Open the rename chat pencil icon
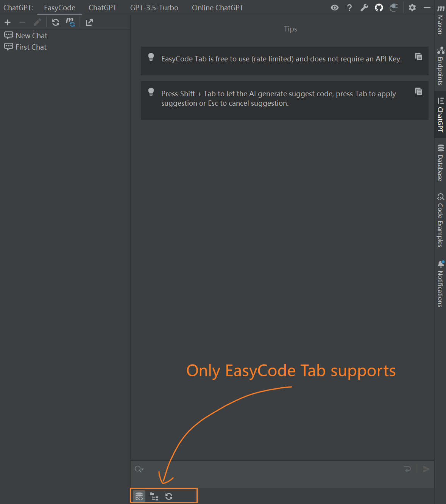Image resolution: width=446 pixels, height=504 pixels. click(x=37, y=22)
